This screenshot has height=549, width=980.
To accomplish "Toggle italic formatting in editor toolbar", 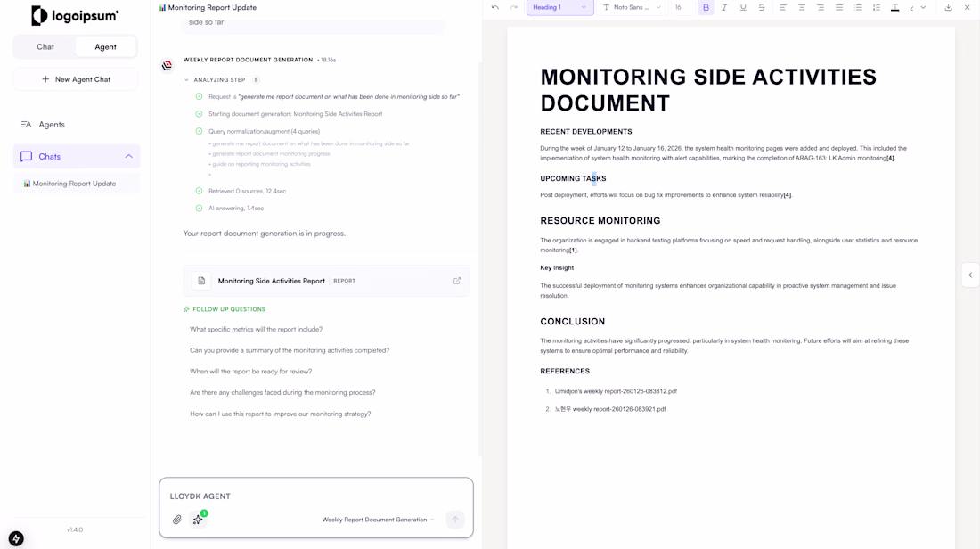I will coord(724,7).
